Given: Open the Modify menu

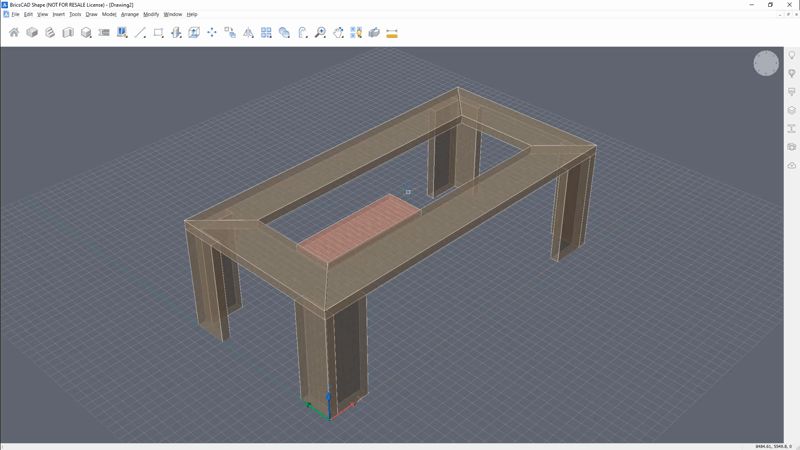Looking at the screenshot, I should [151, 14].
